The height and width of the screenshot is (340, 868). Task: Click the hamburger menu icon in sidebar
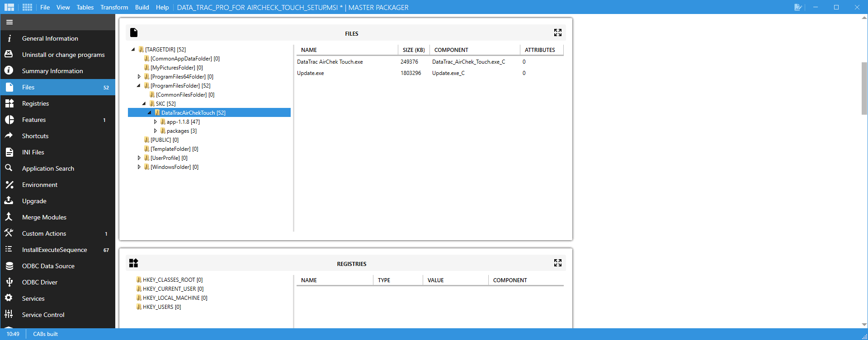(9, 22)
